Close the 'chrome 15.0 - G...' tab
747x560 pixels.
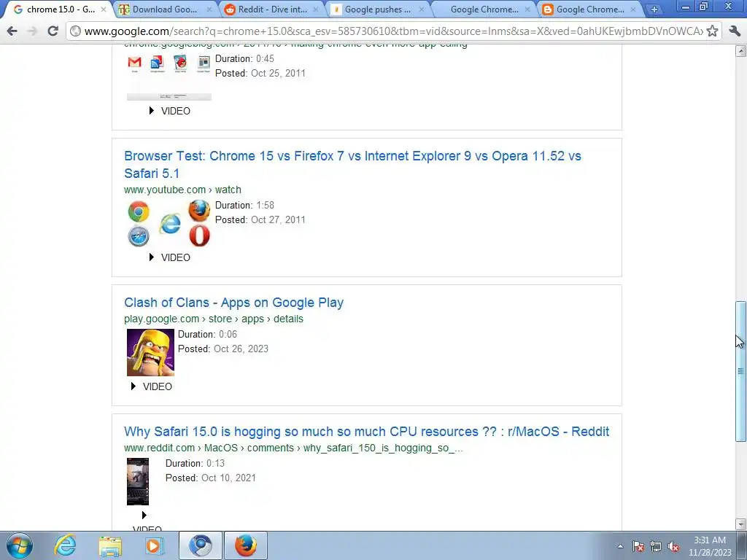pos(104,9)
